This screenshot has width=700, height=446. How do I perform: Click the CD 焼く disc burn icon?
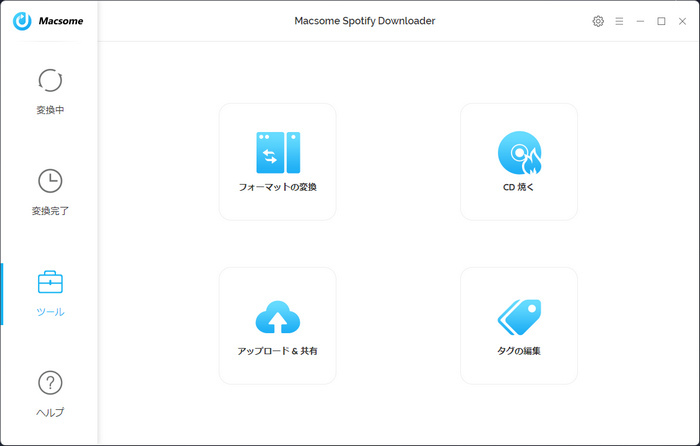(519, 153)
